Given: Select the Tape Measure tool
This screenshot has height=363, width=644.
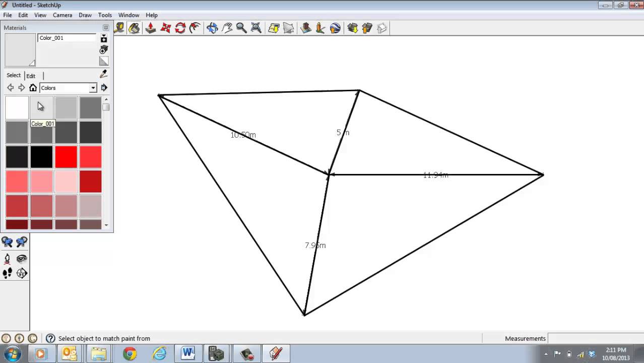Looking at the screenshot, I should tap(119, 28).
